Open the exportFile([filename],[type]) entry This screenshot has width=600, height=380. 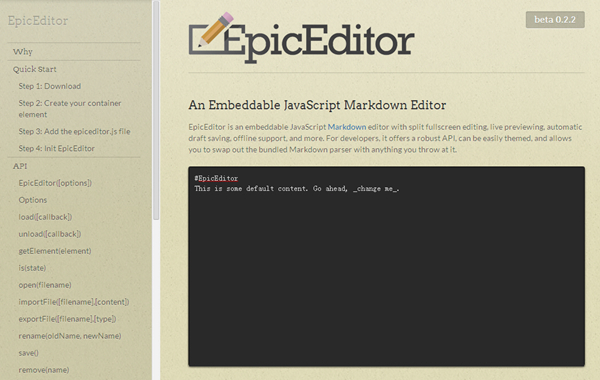coord(67,319)
